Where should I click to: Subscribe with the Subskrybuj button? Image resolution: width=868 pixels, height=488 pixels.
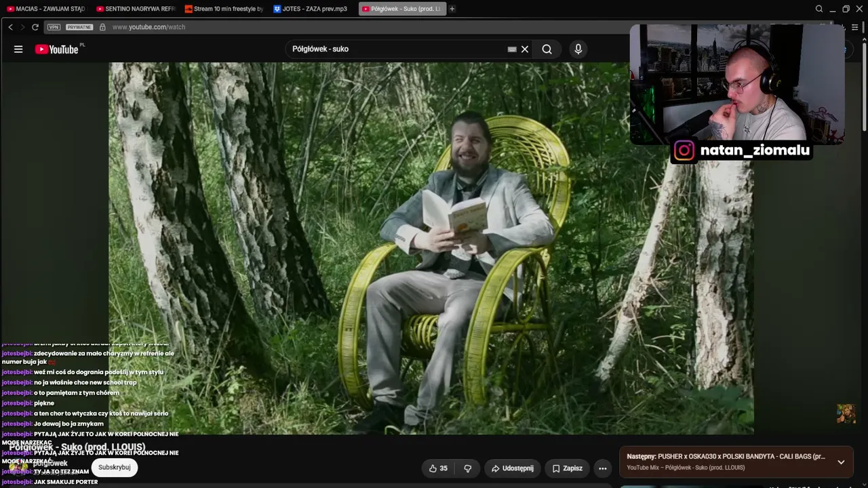click(115, 468)
